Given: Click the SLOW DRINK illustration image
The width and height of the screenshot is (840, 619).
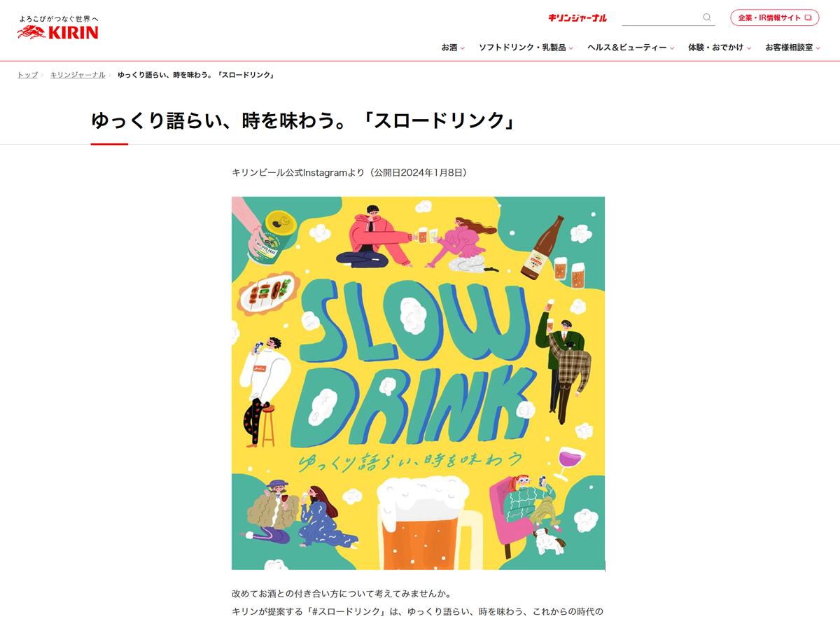Looking at the screenshot, I should pos(418,383).
